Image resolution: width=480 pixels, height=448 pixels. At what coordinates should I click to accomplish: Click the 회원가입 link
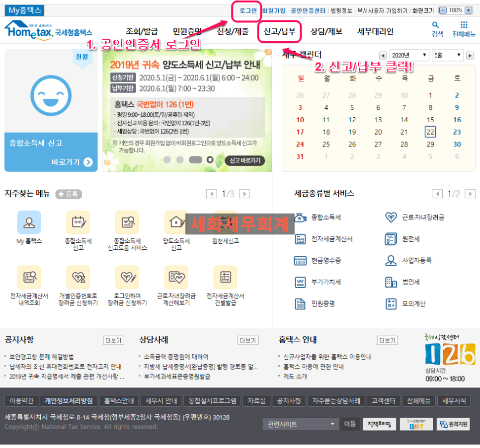click(274, 11)
